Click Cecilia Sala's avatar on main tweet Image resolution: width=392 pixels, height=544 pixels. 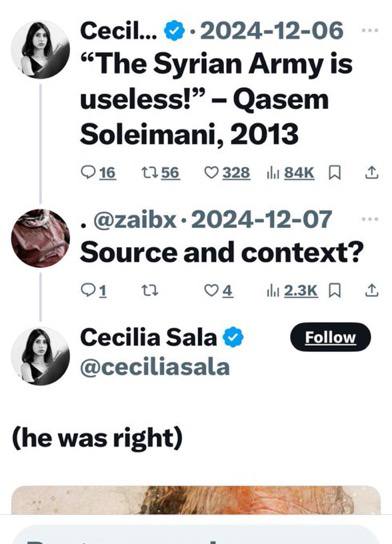tap(40, 356)
